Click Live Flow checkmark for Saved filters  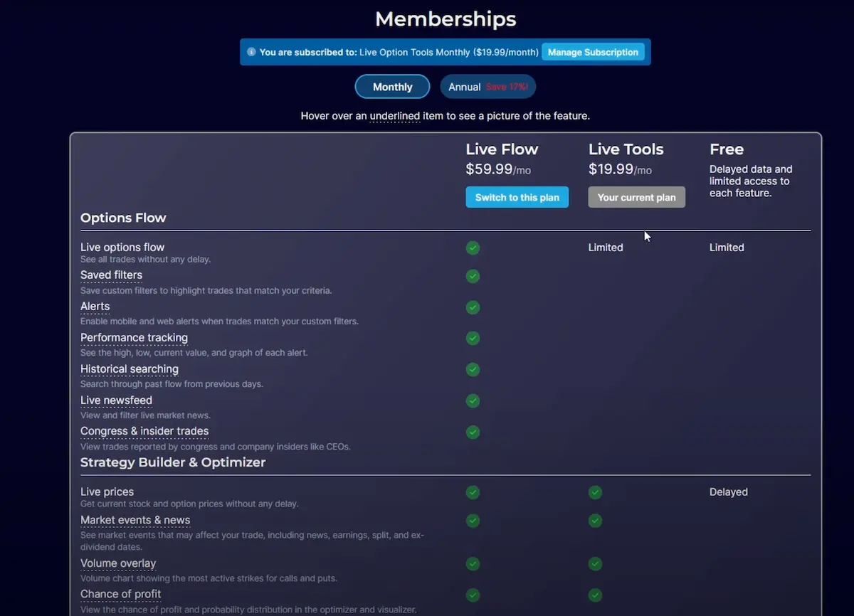coord(473,276)
